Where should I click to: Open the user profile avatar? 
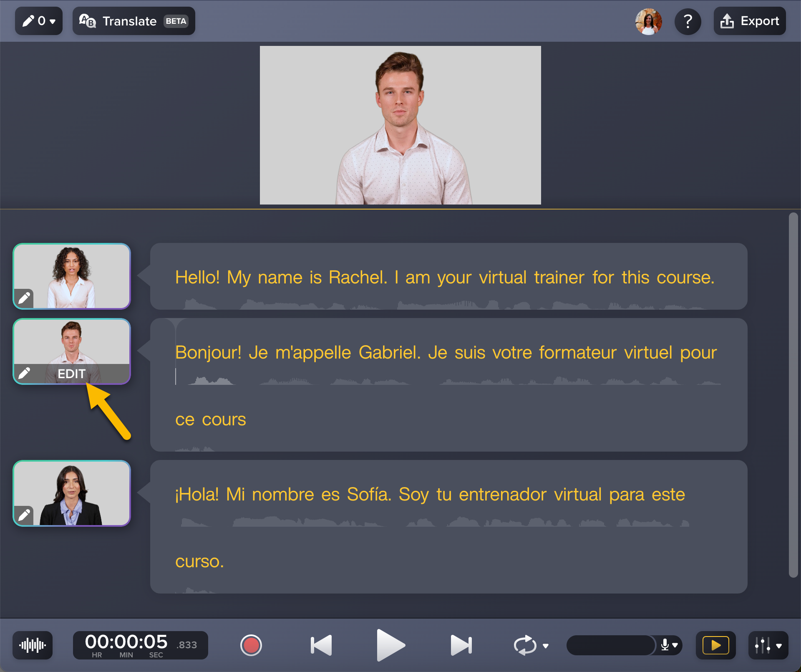click(648, 21)
